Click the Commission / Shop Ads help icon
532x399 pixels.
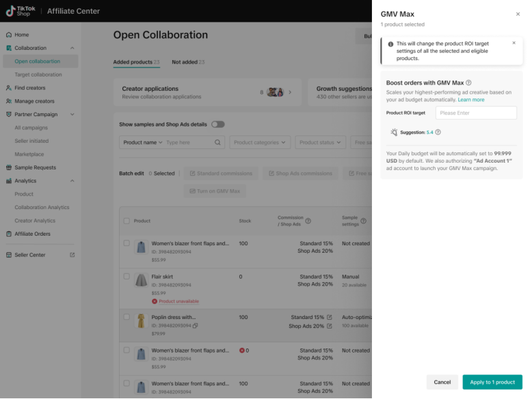click(x=308, y=221)
